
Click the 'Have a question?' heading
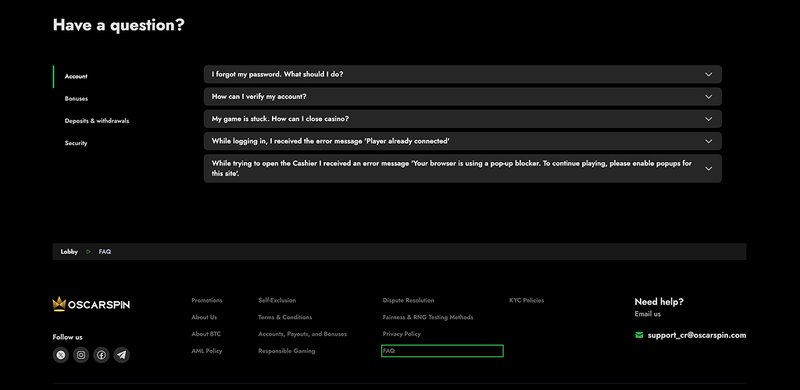tap(118, 25)
